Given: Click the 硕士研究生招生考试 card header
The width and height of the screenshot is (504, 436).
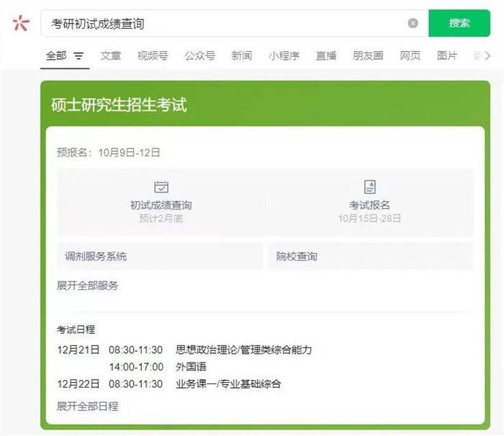Looking at the screenshot, I should coord(119,105).
